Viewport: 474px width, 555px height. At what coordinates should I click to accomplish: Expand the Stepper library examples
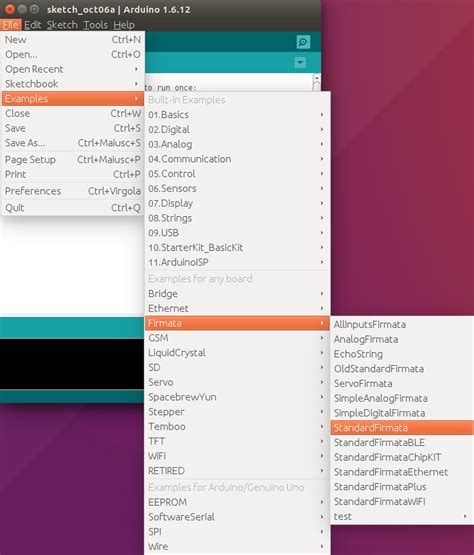point(237,412)
